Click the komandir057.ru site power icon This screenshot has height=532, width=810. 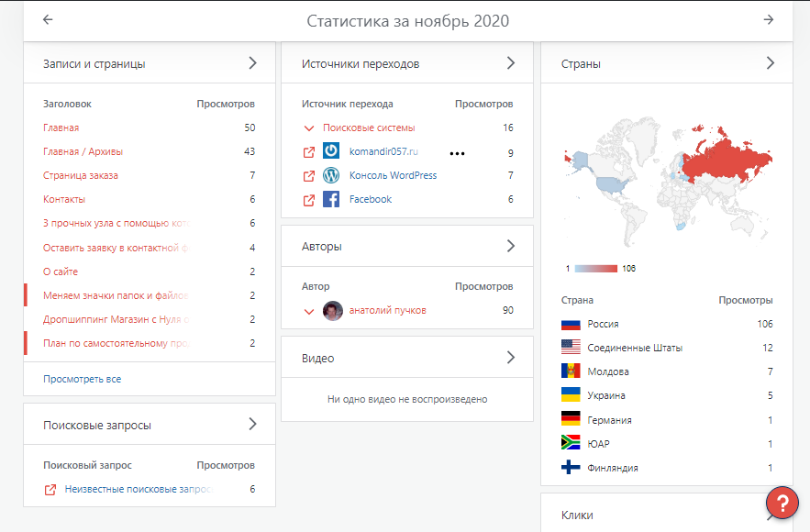(331, 150)
